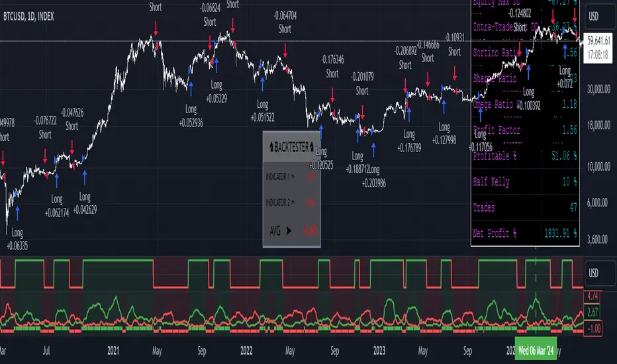Click the 2021 label on the time axis
The width and height of the screenshot is (617, 364).
click(x=113, y=350)
